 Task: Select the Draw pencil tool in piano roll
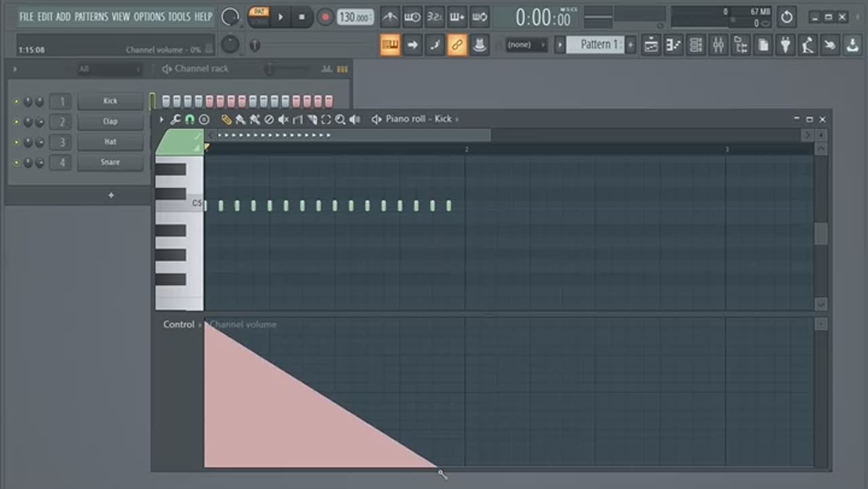pyautogui.click(x=226, y=119)
